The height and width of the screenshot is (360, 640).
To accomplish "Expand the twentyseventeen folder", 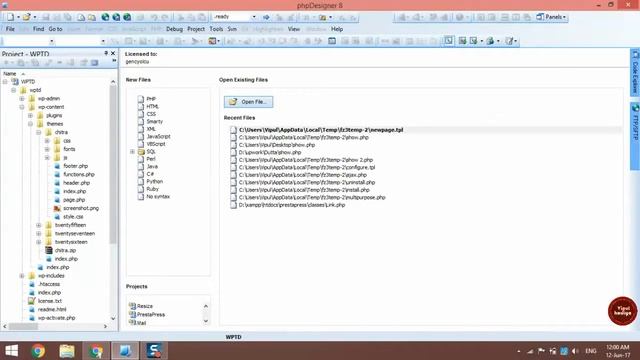I will (x=39, y=233).
